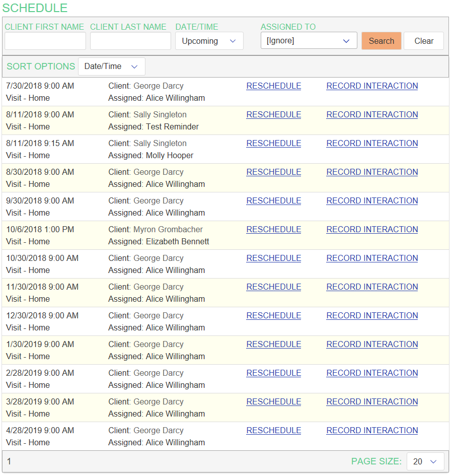Reschedule the 4/28/2019 George Darcy visit
The height and width of the screenshot is (476, 454).
pos(273,431)
